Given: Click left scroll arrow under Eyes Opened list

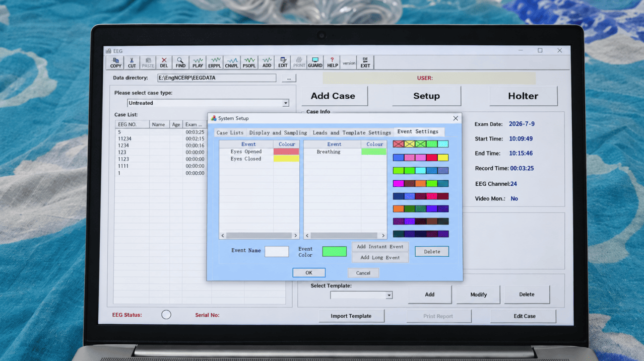Looking at the screenshot, I should (223, 235).
